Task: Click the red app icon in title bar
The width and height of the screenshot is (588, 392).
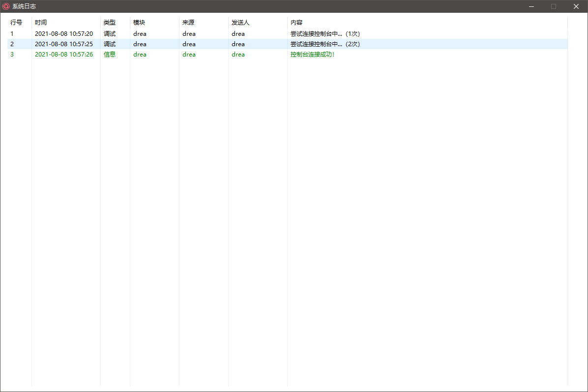Action: point(6,6)
